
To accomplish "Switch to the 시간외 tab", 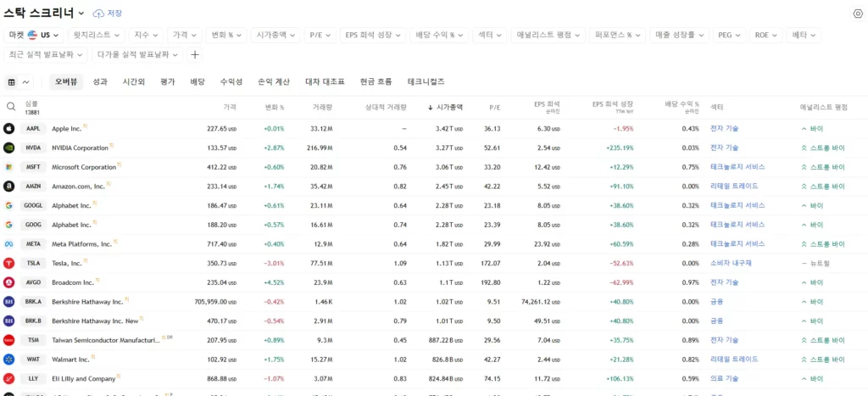I will 133,82.
